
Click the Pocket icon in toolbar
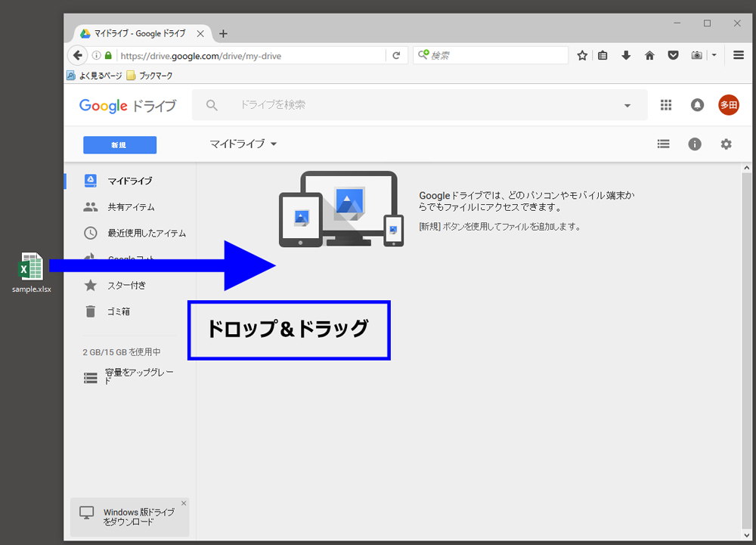click(673, 55)
